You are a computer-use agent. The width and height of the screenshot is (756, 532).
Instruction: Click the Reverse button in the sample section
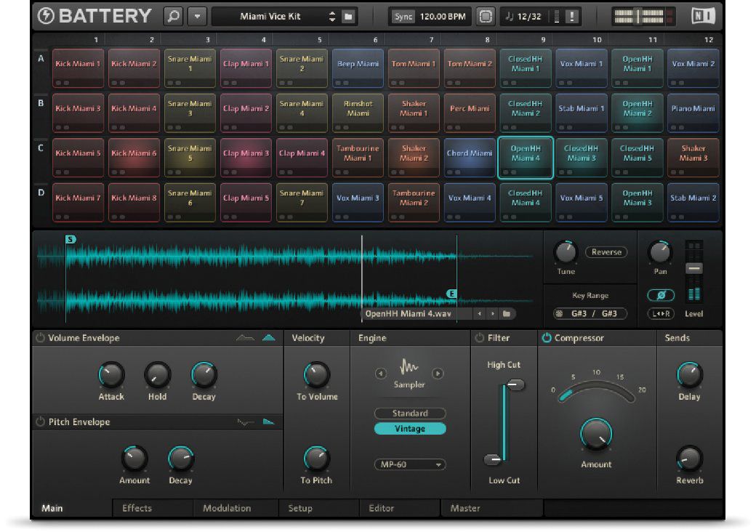pyautogui.click(x=606, y=252)
